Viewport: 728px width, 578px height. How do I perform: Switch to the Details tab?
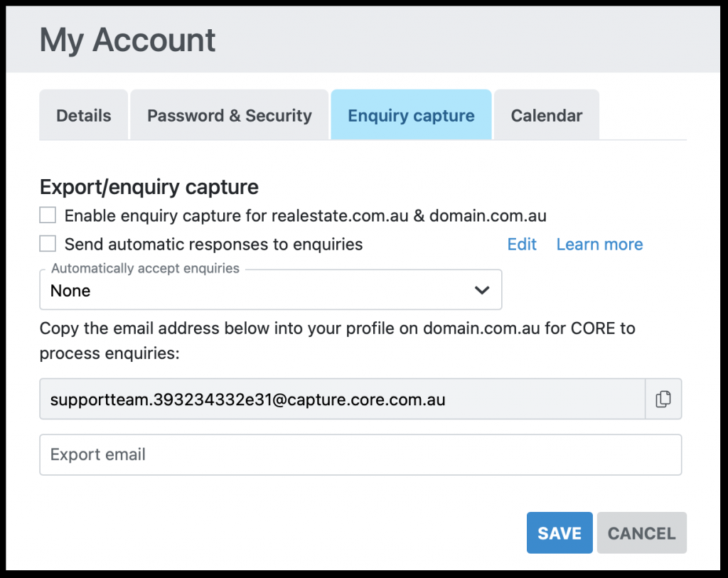tap(84, 116)
